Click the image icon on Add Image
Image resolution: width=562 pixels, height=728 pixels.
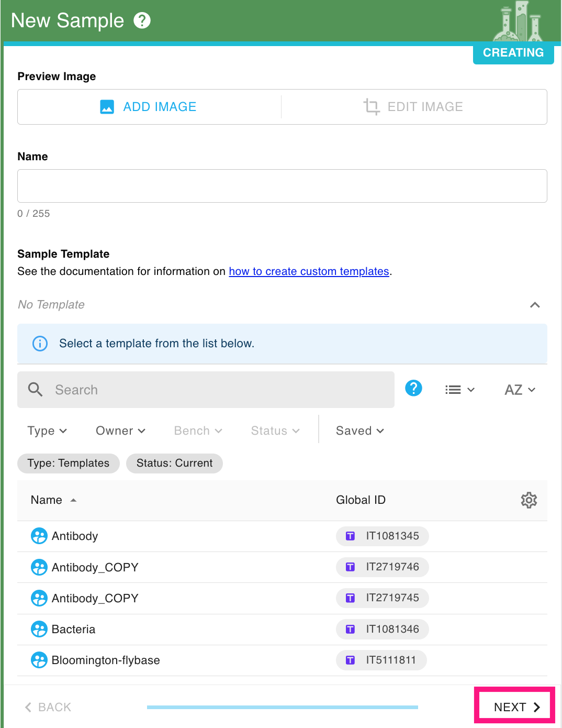coord(107,107)
